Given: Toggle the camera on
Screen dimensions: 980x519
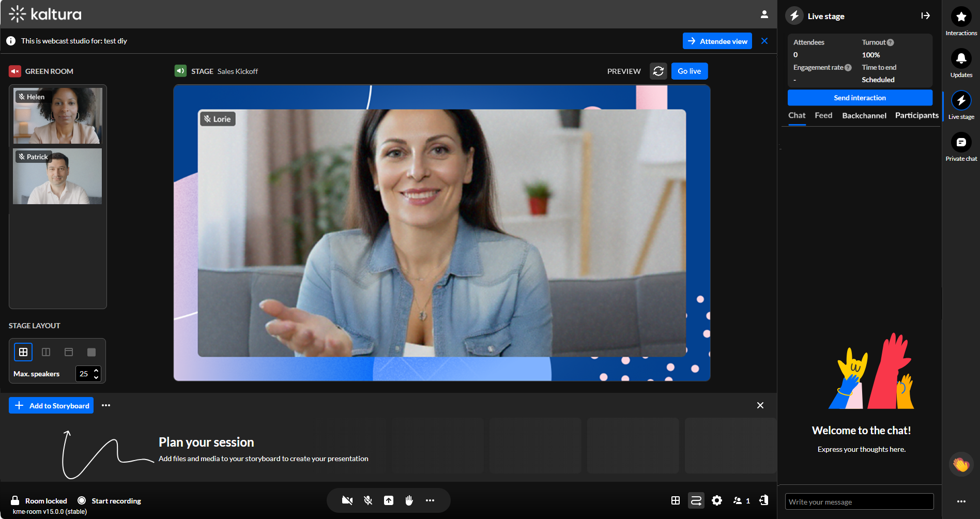Looking at the screenshot, I should [347, 500].
